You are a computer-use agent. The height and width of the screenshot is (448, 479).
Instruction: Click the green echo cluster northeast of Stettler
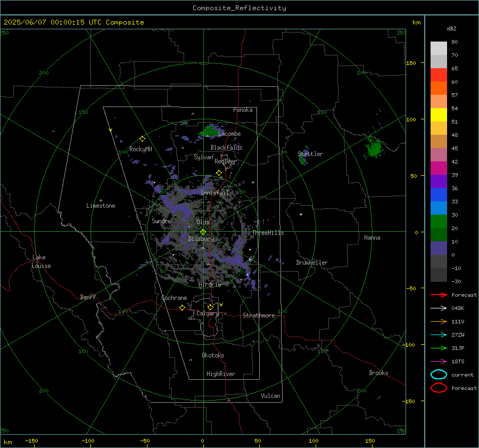[374, 148]
